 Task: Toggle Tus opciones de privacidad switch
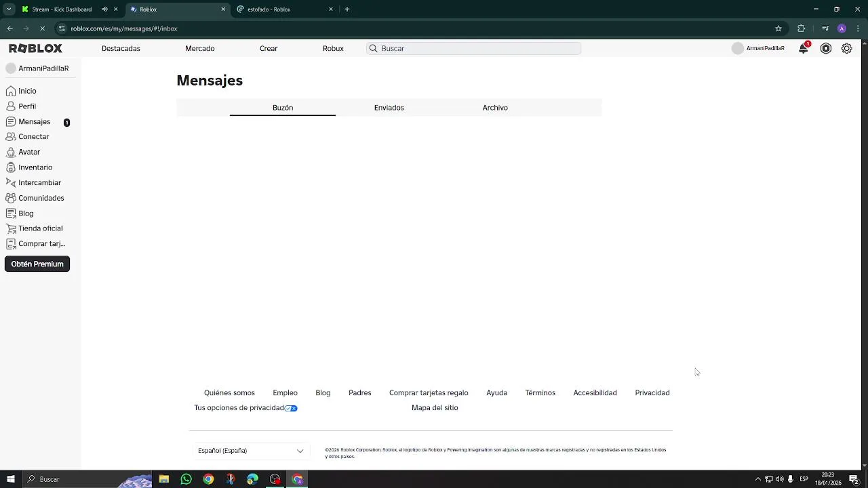(x=291, y=408)
